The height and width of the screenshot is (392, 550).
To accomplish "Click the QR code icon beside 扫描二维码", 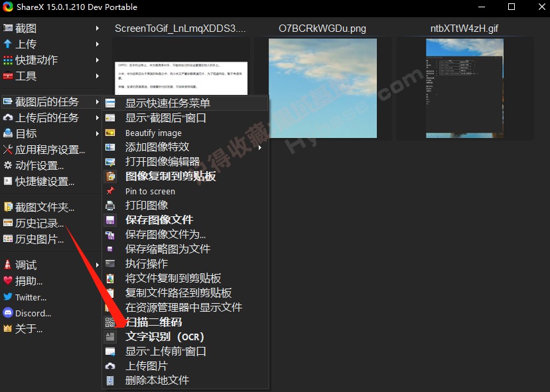I will pos(110,322).
